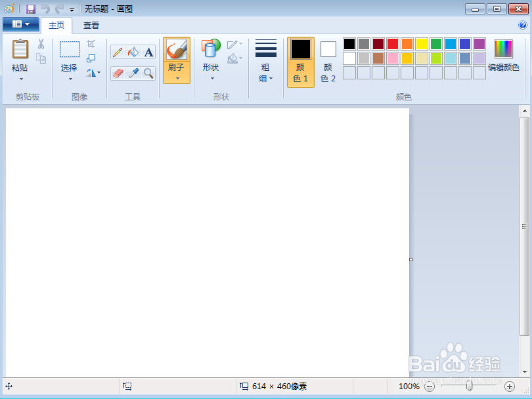Pick the black color swatch

349,44
